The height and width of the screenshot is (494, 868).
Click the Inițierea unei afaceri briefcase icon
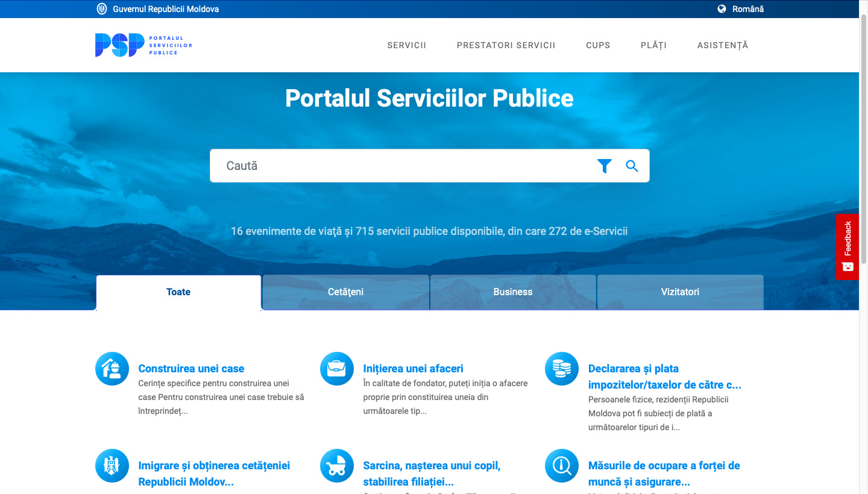(x=337, y=369)
